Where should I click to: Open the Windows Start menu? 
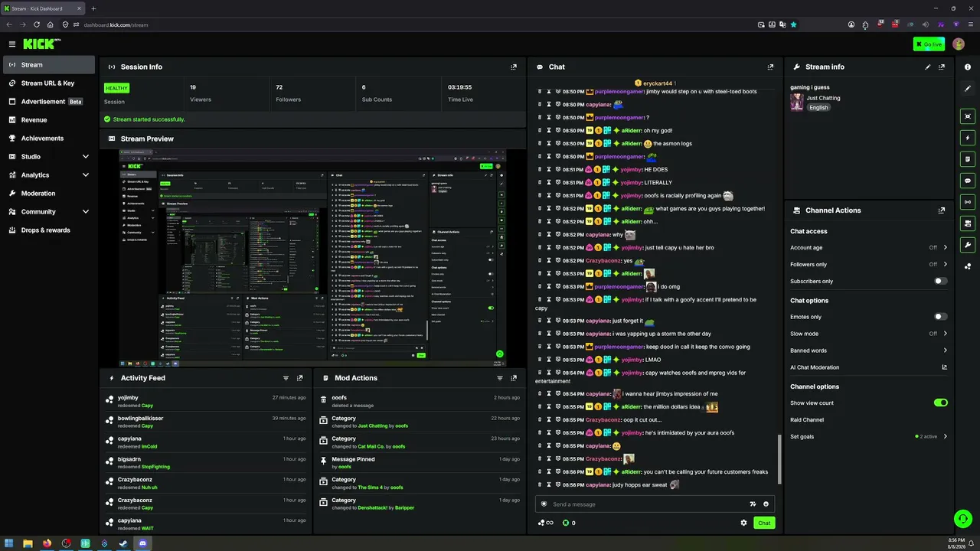9,543
